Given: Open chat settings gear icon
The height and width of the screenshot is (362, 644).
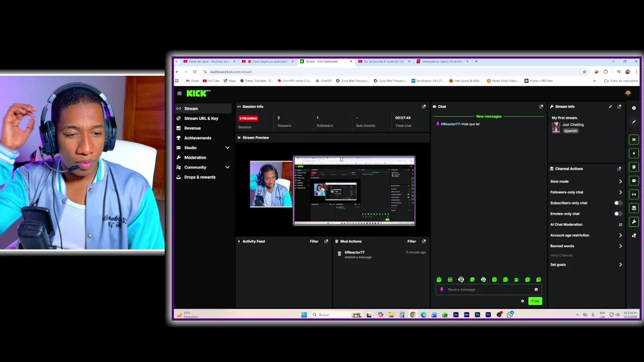Looking at the screenshot, I should (522, 301).
